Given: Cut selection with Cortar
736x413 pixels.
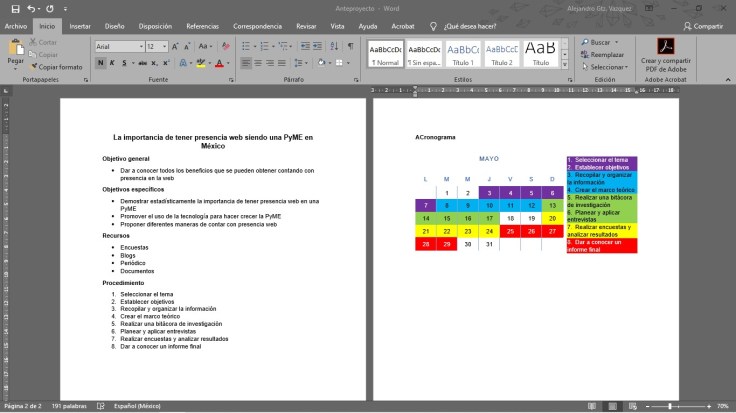Looking at the screenshot, I should point(43,42).
